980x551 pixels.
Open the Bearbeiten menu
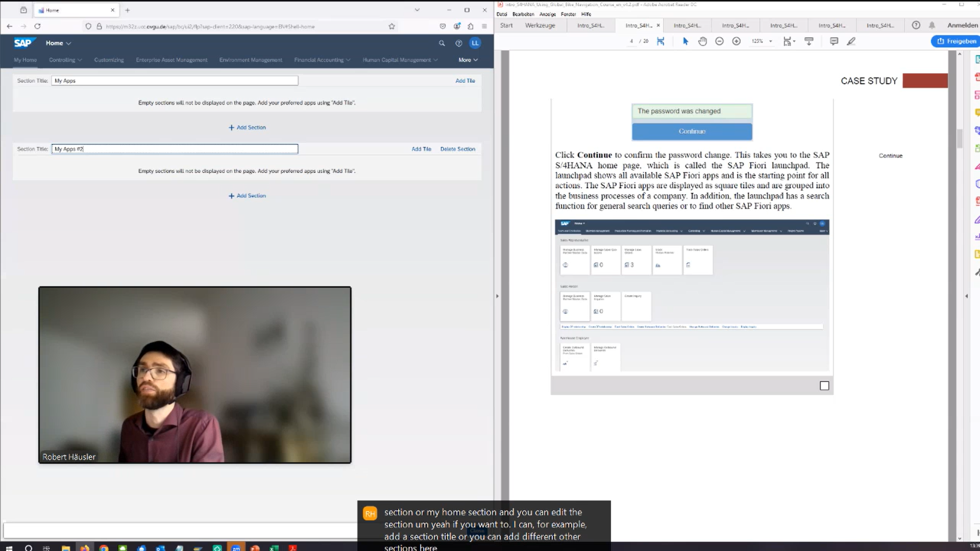click(x=523, y=14)
